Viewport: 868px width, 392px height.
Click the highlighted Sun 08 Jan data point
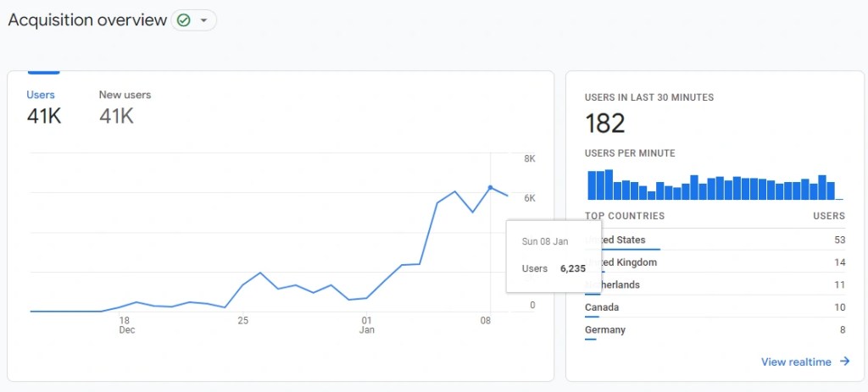click(x=490, y=187)
